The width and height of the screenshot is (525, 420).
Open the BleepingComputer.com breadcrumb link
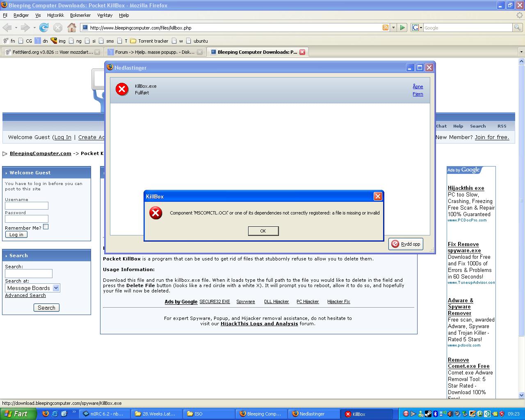(41, 153)
